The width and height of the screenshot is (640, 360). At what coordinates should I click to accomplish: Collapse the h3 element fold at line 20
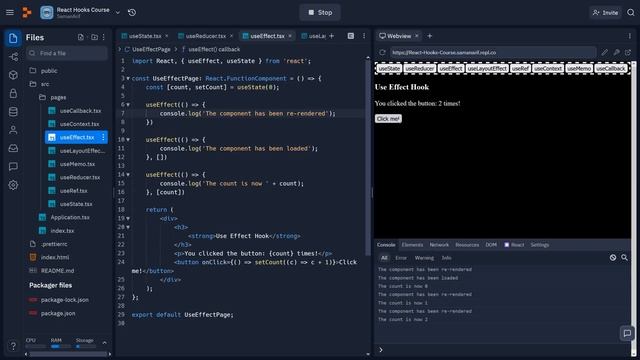point(128,227)
